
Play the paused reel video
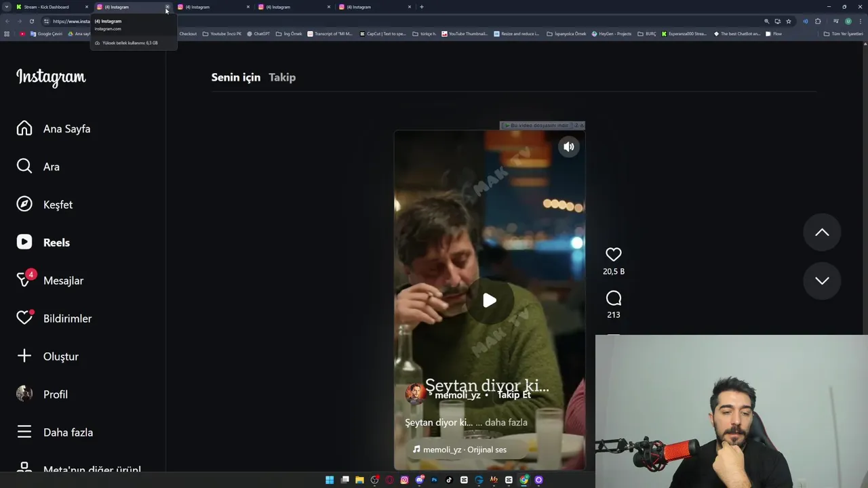coord(489,300)
